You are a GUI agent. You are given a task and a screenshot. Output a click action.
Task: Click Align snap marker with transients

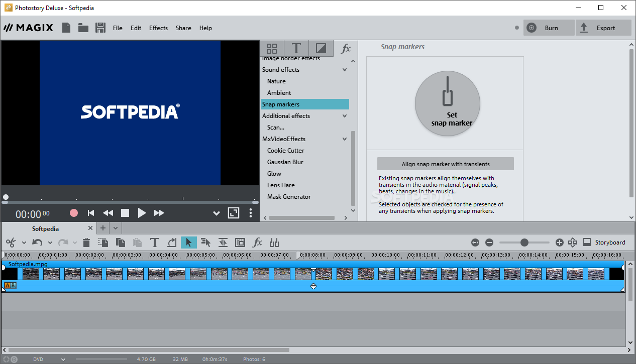tap(446, 164)
